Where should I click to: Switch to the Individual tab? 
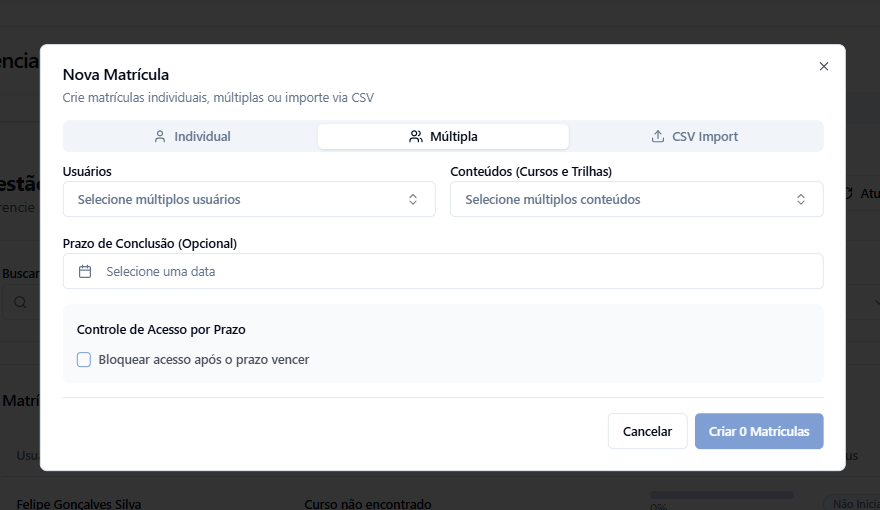[191, 136]
